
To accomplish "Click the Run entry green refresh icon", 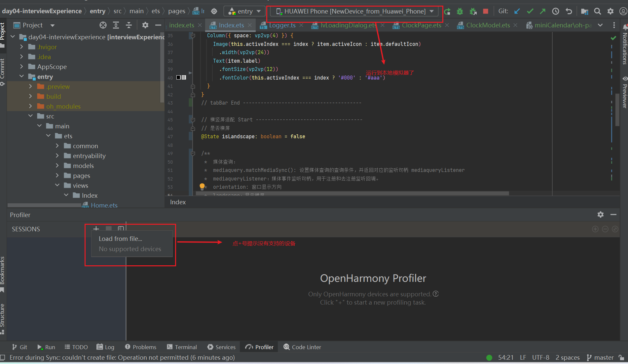I will pos(447,12).
